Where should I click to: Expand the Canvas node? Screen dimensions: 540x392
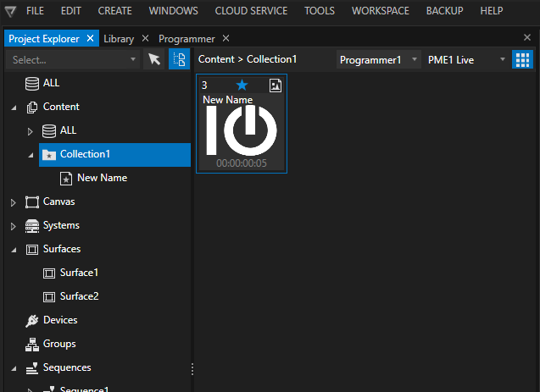pyautogui.click(x=13, y=202)
